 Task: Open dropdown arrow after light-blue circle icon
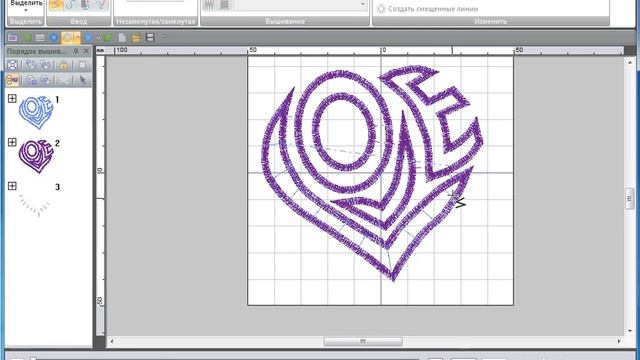pyautogui.click(x=98, y=38)
